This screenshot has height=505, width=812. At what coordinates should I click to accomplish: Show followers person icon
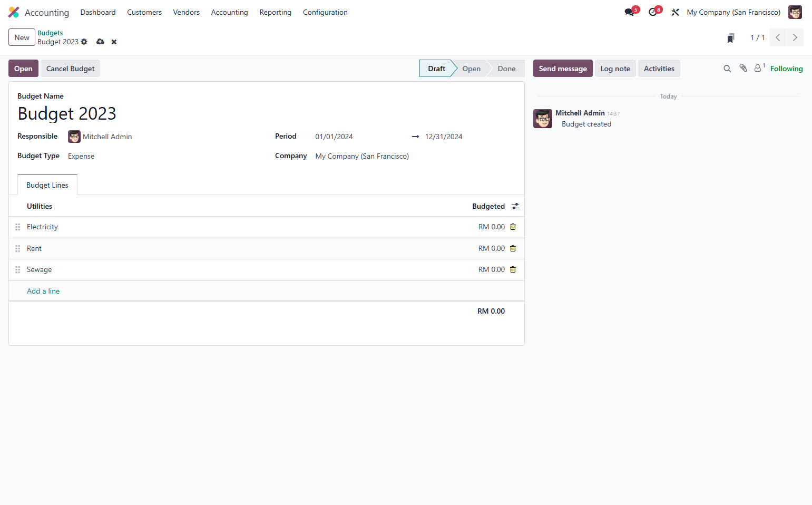coord(759,68)
